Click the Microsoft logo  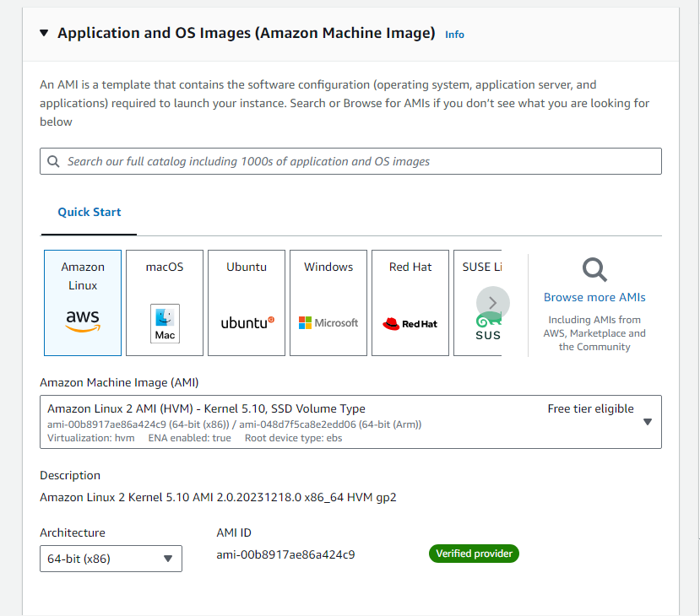328,322
